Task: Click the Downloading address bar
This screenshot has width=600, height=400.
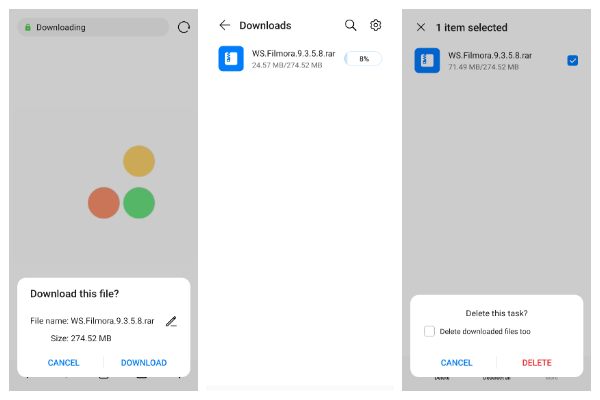Action: tap(93, 27)
